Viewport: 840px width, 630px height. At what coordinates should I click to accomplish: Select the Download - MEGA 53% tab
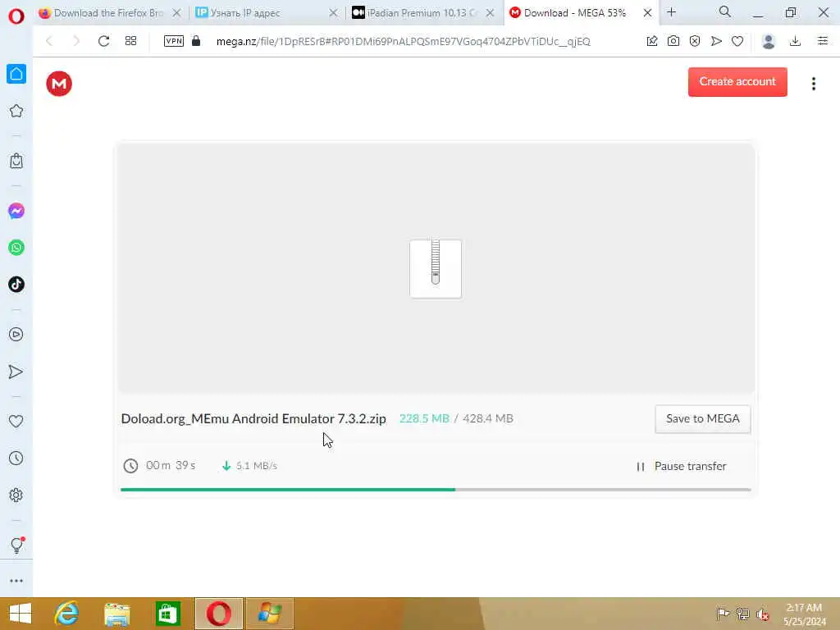[573, 13]
